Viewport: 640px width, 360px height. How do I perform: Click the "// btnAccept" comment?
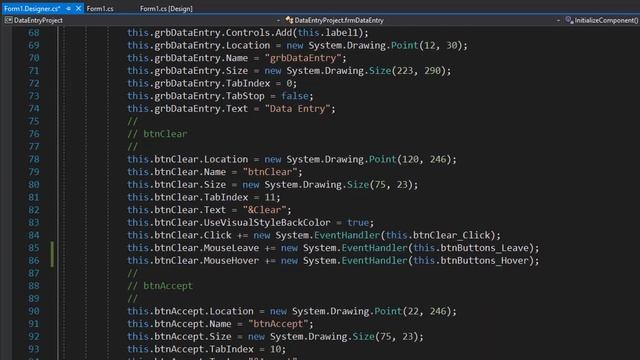tap(160, 286)
